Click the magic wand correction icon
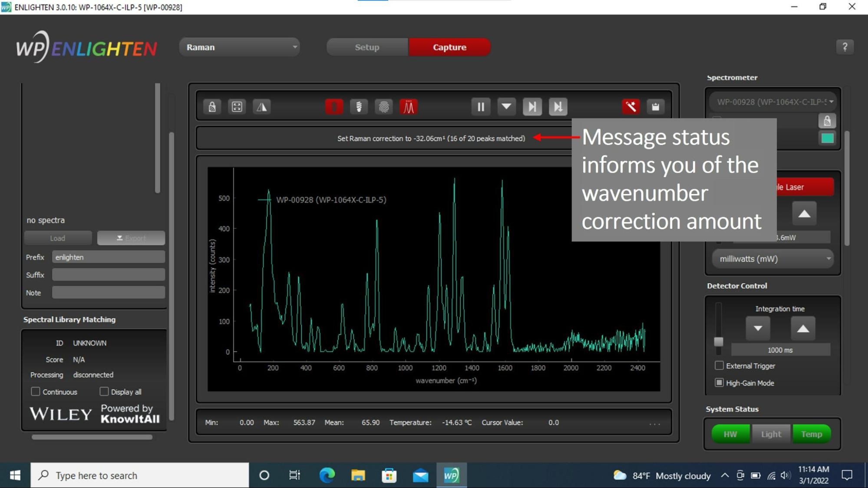The width and height of the screenshot is (868, 488). [x=630, y=107]
